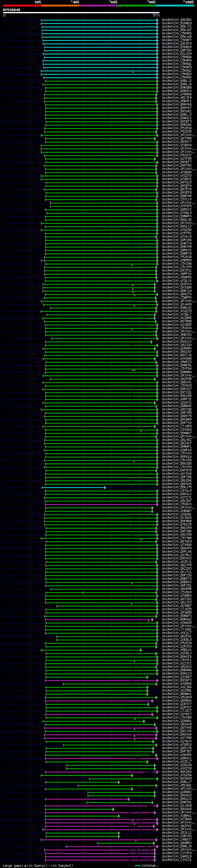This screenshot has width=197, height=868.
Task: Select the UniRef100_A3AQU5 label
Action: (x=177, y=623)
